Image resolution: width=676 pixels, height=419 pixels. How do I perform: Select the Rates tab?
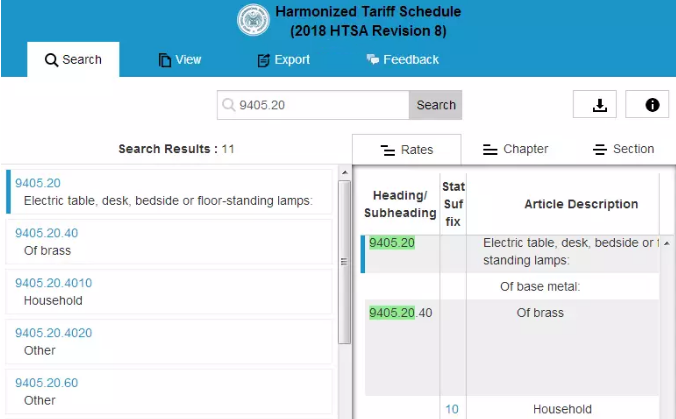tap(407, 150)
